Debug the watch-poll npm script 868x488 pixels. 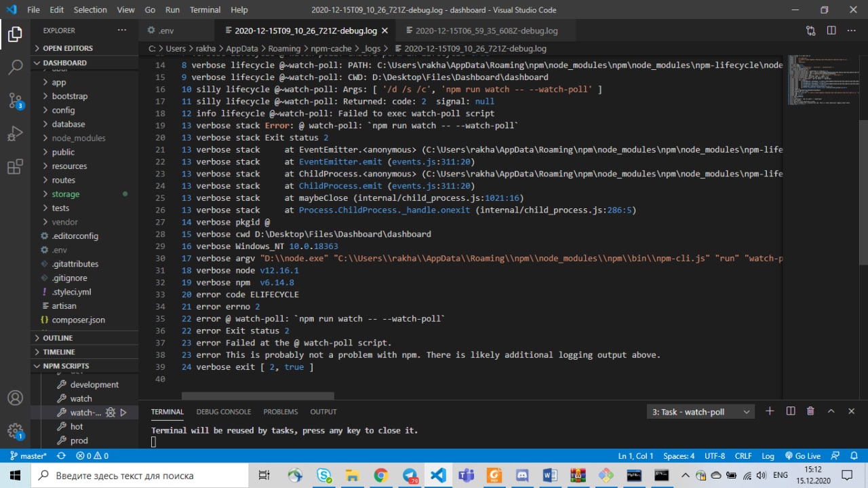111,412
